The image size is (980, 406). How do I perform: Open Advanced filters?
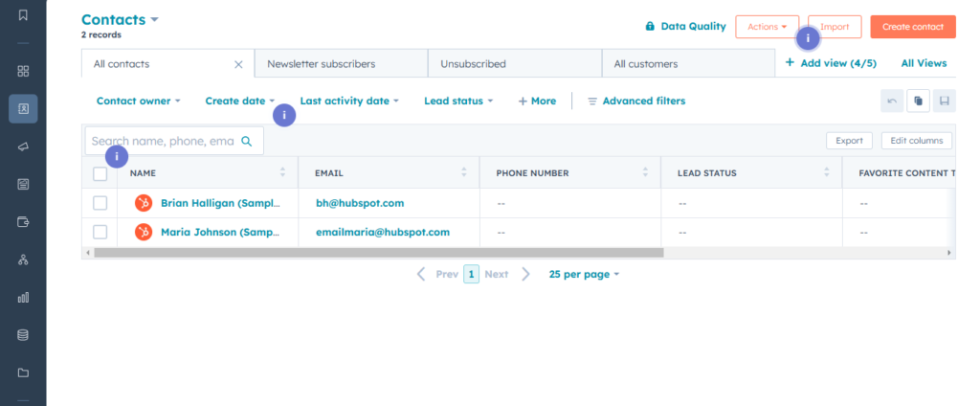click(x=636, y=101)
